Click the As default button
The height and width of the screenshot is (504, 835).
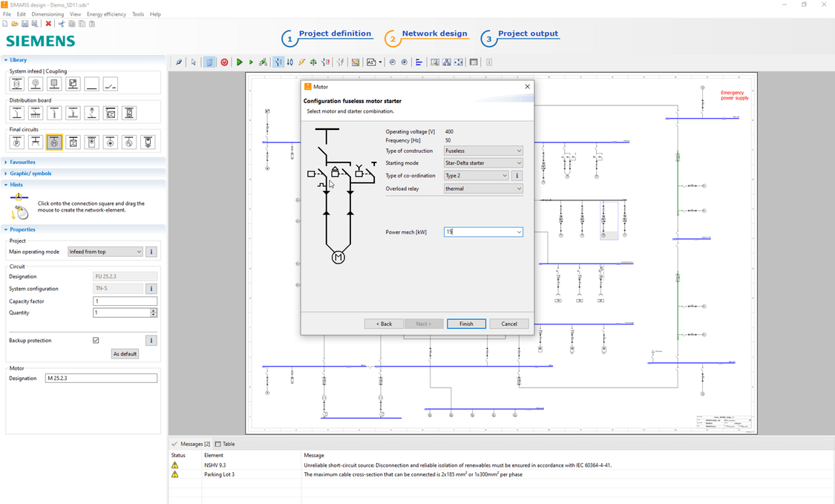click(125, 354)
